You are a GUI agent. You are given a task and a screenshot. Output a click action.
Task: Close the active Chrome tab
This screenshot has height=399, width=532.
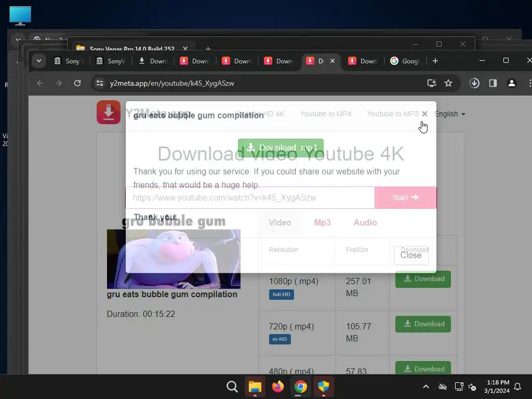click(332, 61)
